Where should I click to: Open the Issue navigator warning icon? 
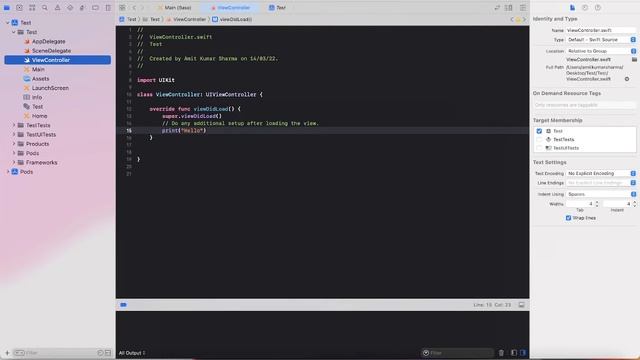[x=58, y=8]
